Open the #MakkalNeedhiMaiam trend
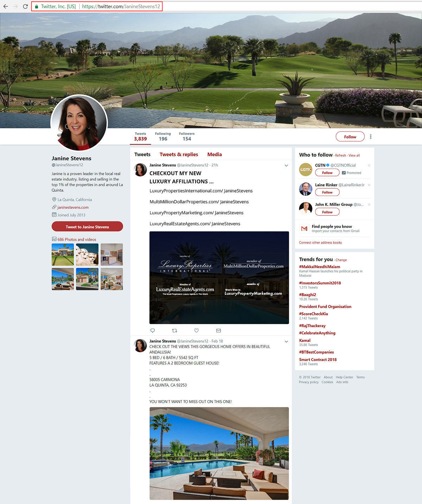 point(320,267)
